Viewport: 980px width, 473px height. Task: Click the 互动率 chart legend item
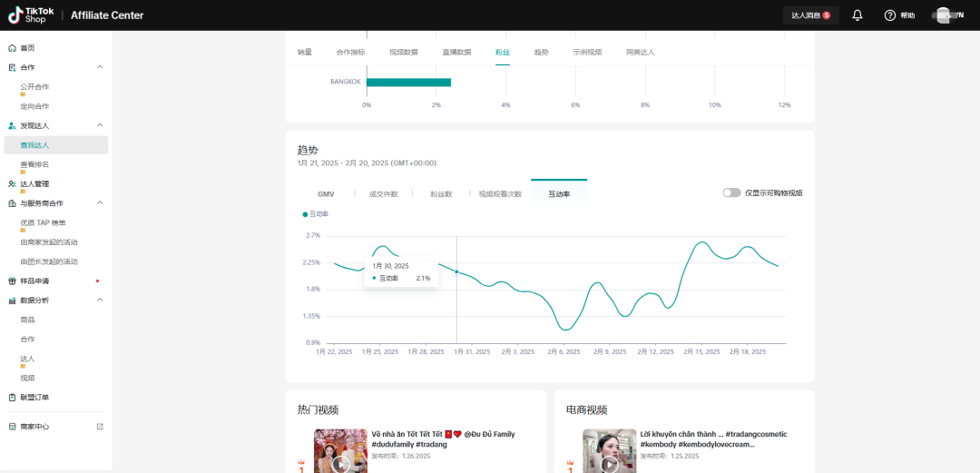316,214
